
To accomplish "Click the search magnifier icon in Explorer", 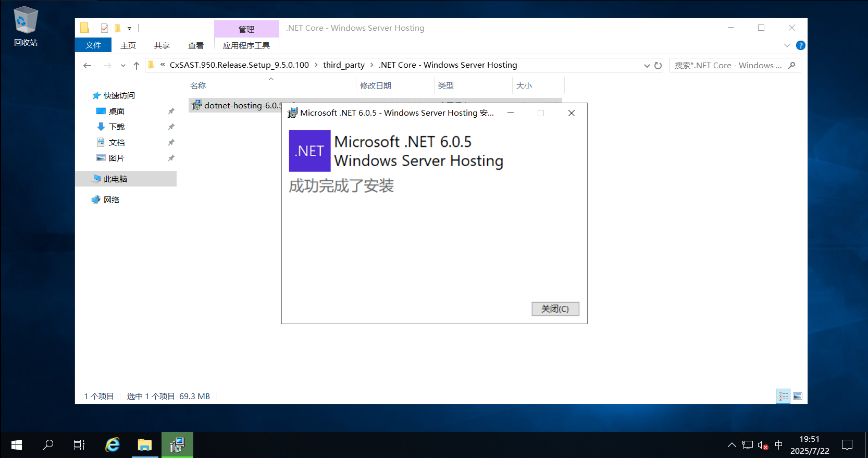I will click(792, 65).
